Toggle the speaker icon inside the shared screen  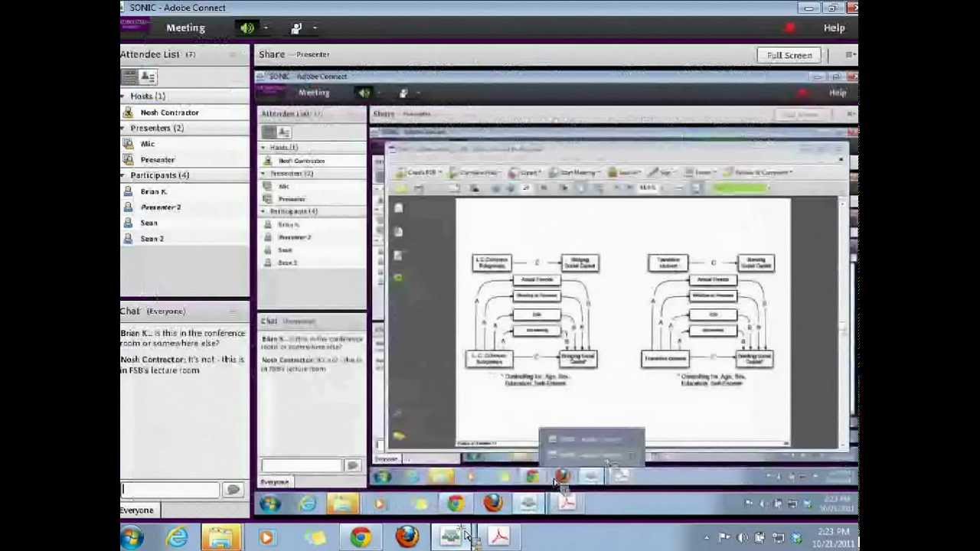coord(364,93)
